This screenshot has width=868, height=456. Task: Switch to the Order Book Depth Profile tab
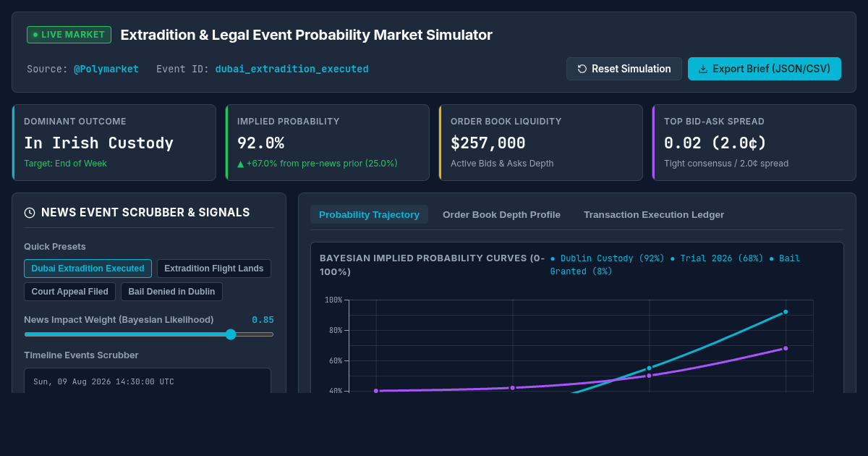point(501,214)
